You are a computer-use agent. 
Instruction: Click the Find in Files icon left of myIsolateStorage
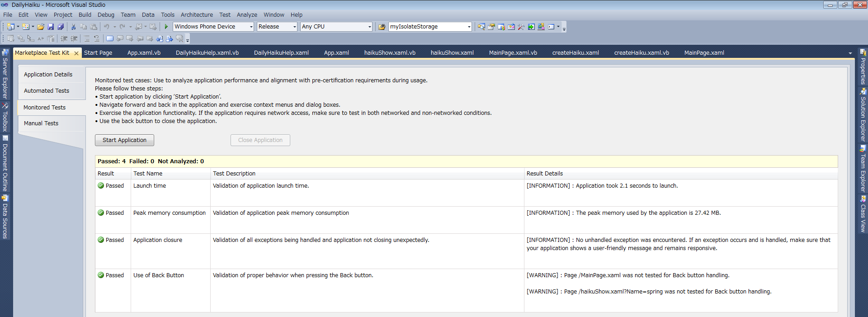(382, 27)
